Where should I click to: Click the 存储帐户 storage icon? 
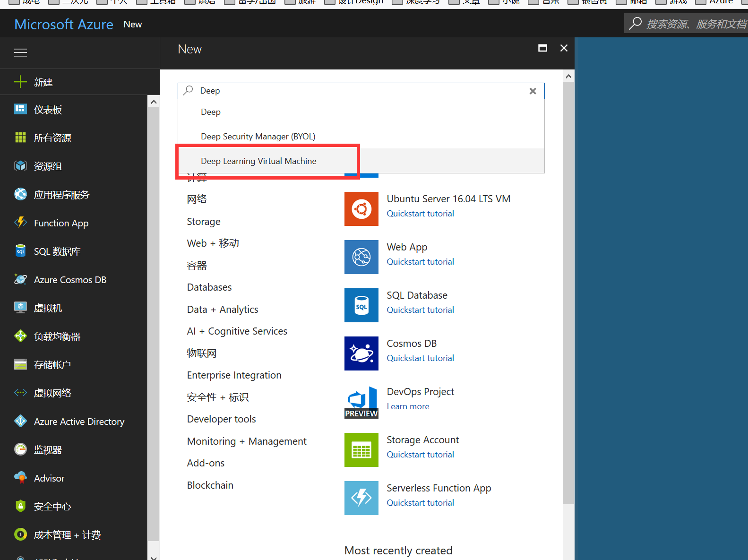[x=20, y=364]
